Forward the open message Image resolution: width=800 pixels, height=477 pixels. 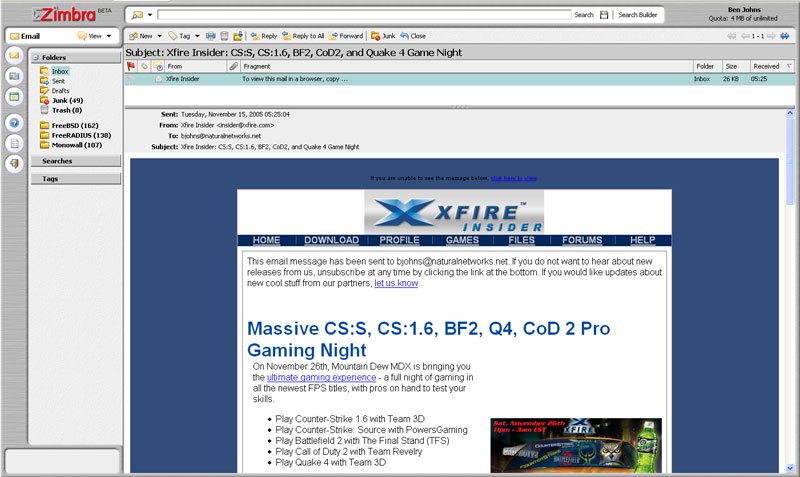(x=346, y=36)
